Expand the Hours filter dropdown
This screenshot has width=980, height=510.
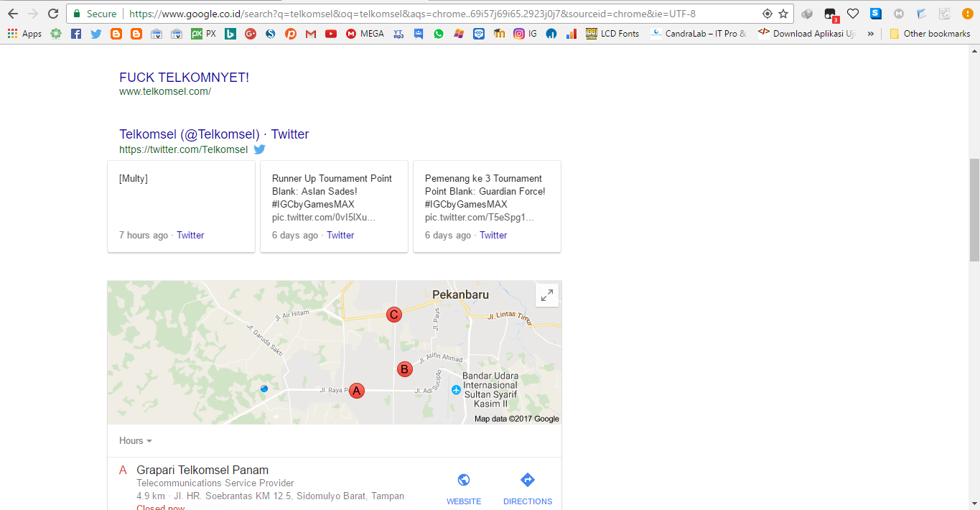[136, 440]
